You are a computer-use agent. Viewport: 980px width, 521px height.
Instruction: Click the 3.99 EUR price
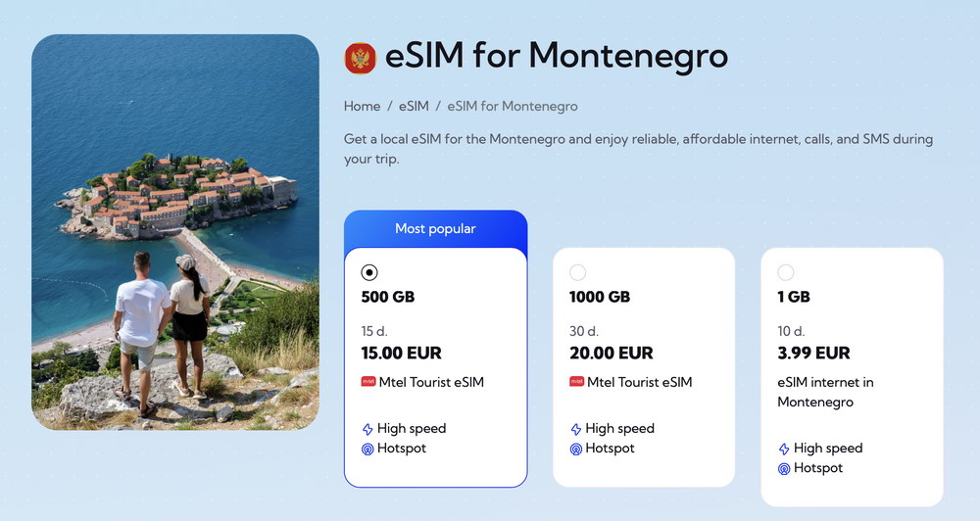coord(813,353)
